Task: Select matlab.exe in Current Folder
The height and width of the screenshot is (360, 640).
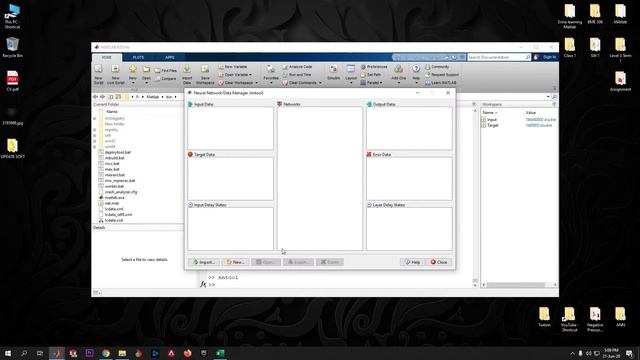Action: tap(114, 198)
